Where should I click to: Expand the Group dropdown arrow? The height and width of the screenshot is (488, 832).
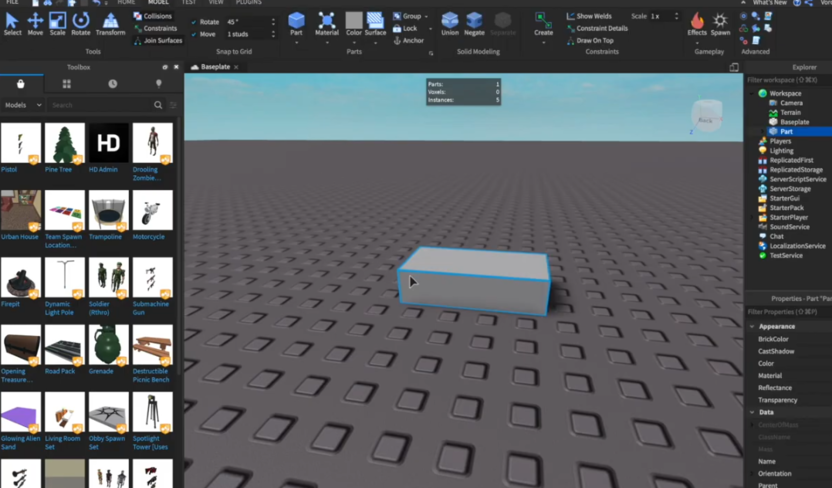426,16
